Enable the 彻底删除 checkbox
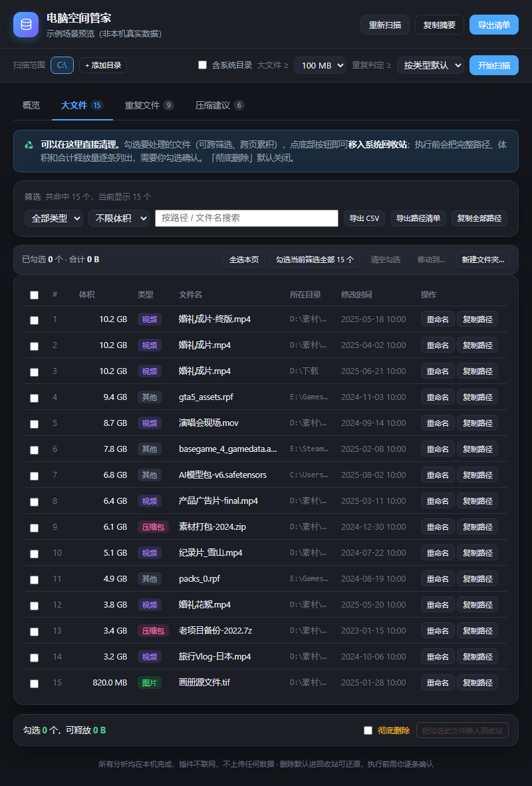 coord(368,730)
